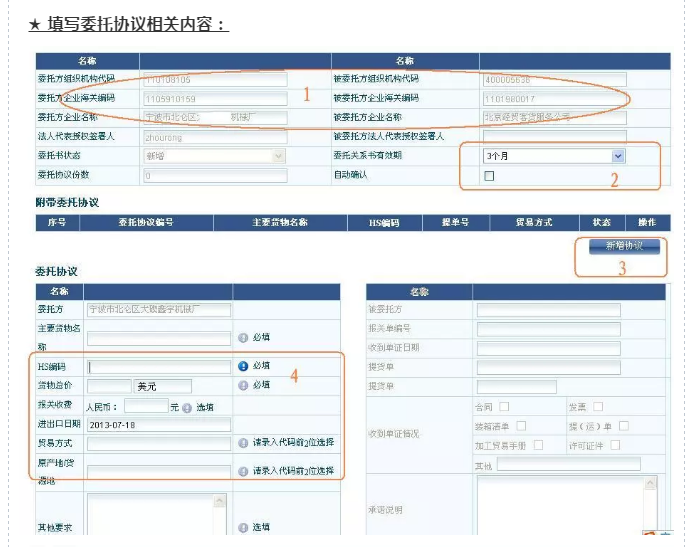
Task: Click into the HS编码 input field
Action: [159, 367]
